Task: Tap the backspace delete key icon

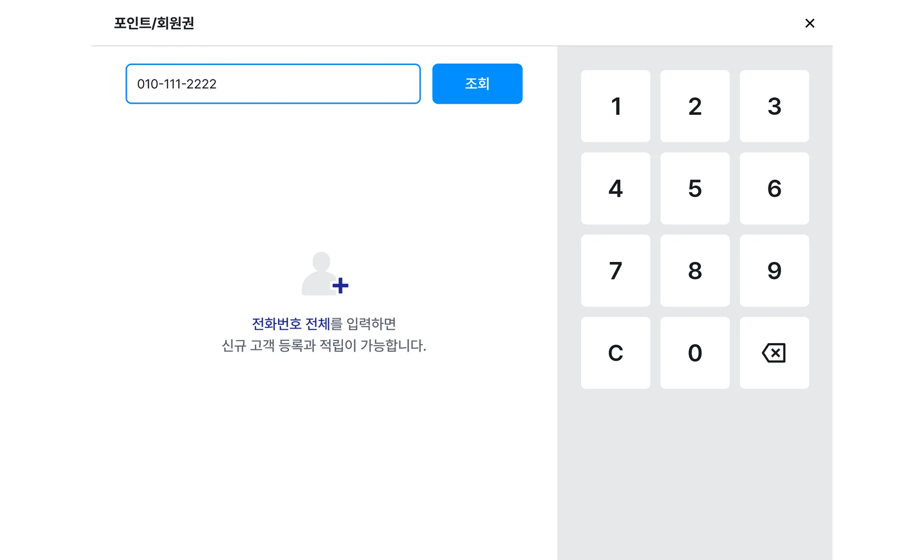Action: tap(774, 353)
